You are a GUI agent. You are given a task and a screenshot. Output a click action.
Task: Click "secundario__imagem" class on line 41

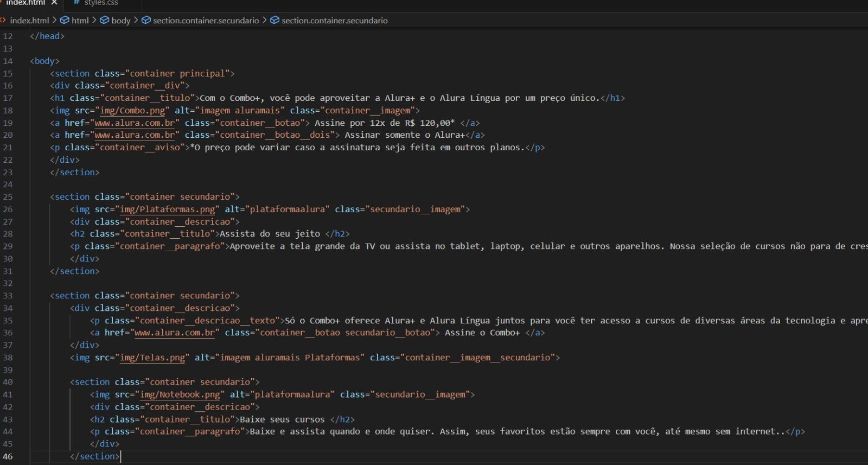tap(420, 394)
